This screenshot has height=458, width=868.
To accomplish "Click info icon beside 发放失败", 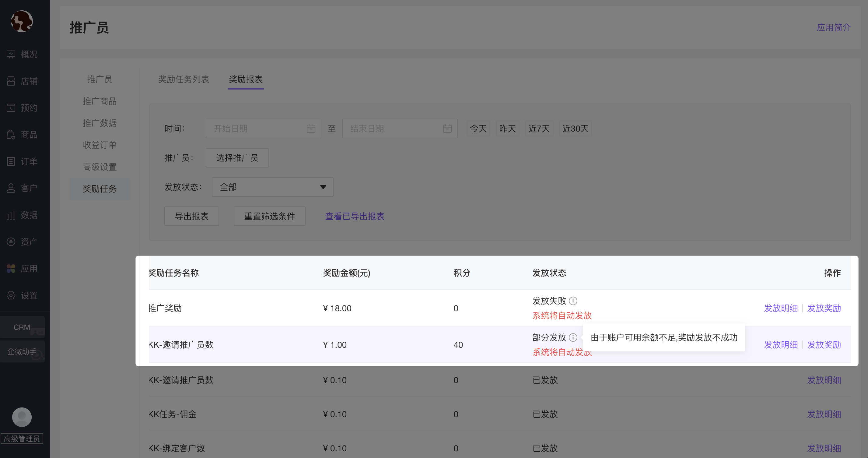I will click(573, 301).
